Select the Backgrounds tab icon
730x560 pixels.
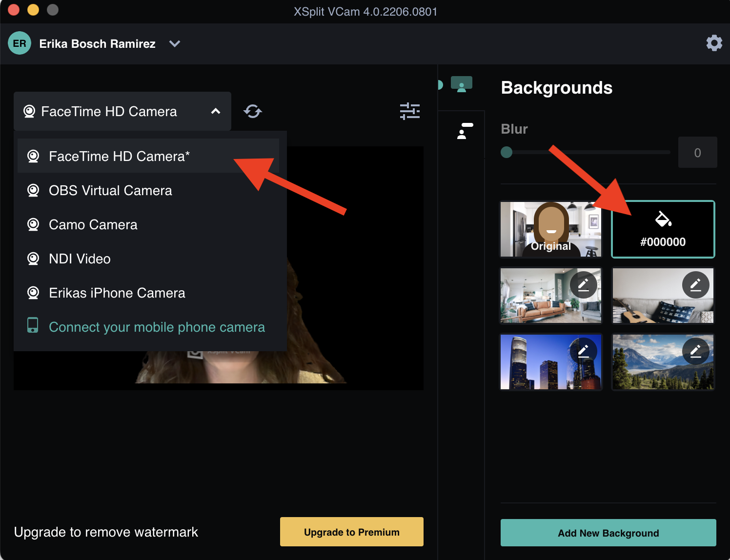[462, 84]
